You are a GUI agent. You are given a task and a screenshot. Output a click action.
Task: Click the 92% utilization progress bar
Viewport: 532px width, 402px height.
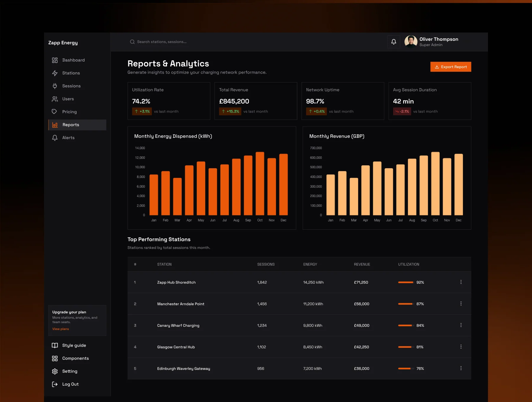406,283
